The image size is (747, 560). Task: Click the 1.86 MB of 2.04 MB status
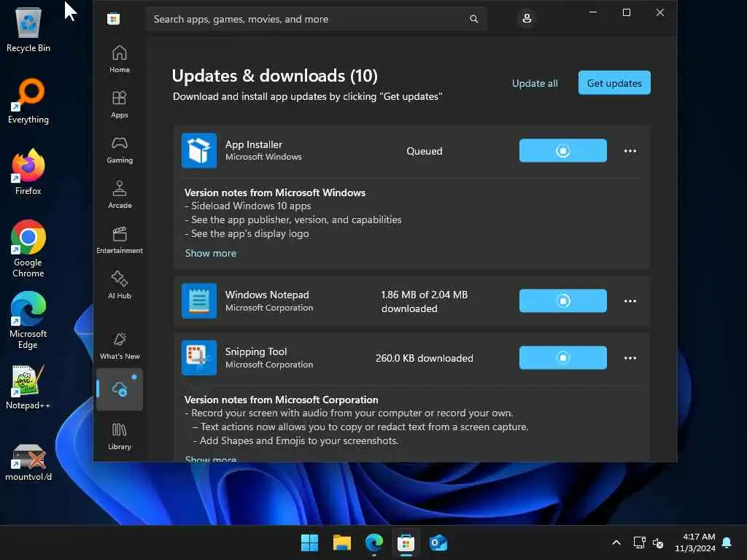click(424, 301)
